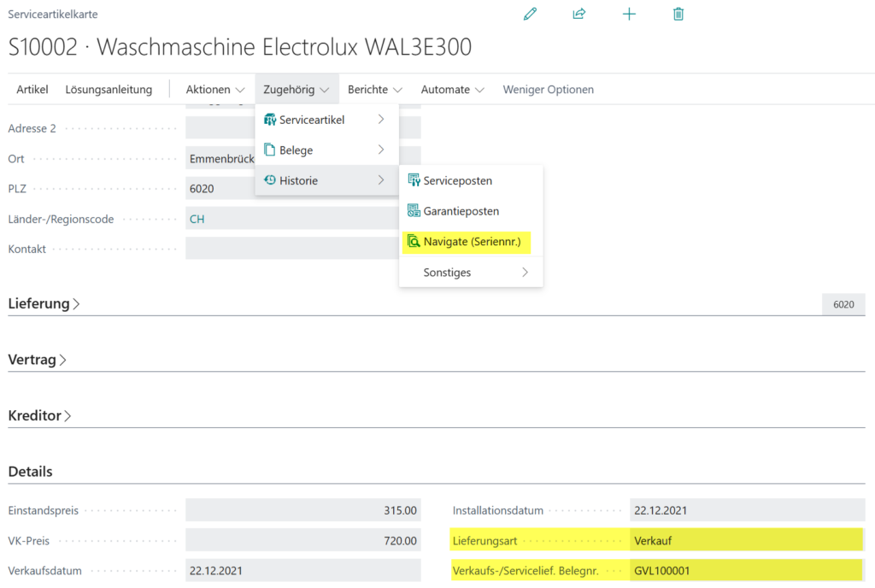875x588 pixels.
Task: Expand the Sonstiges submenu
Action: [471, 273]
